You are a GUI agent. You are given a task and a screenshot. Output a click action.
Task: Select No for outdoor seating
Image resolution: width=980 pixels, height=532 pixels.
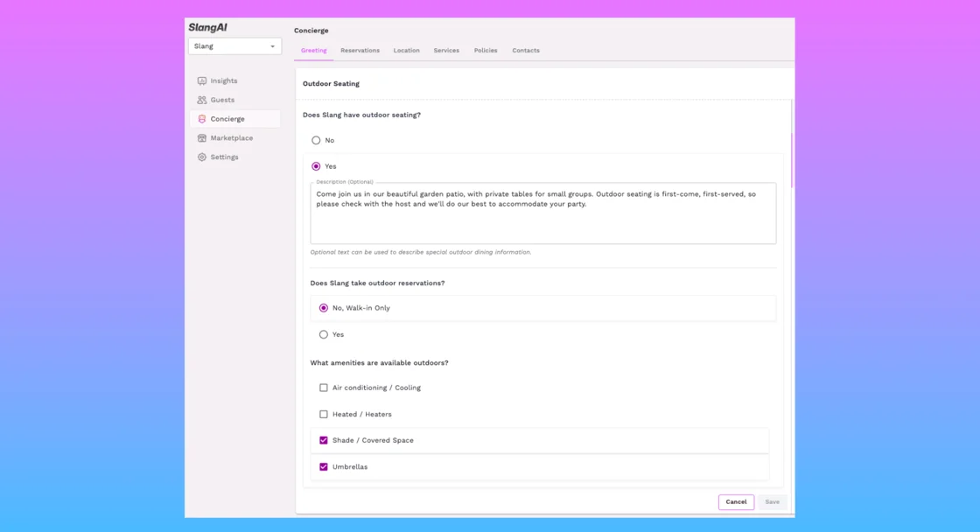tap(316, 141)
